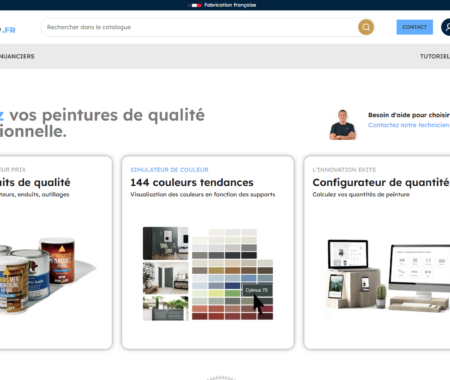Open the NUANCIERS menu item
450x380 pixels.
[x=17, y=56]
